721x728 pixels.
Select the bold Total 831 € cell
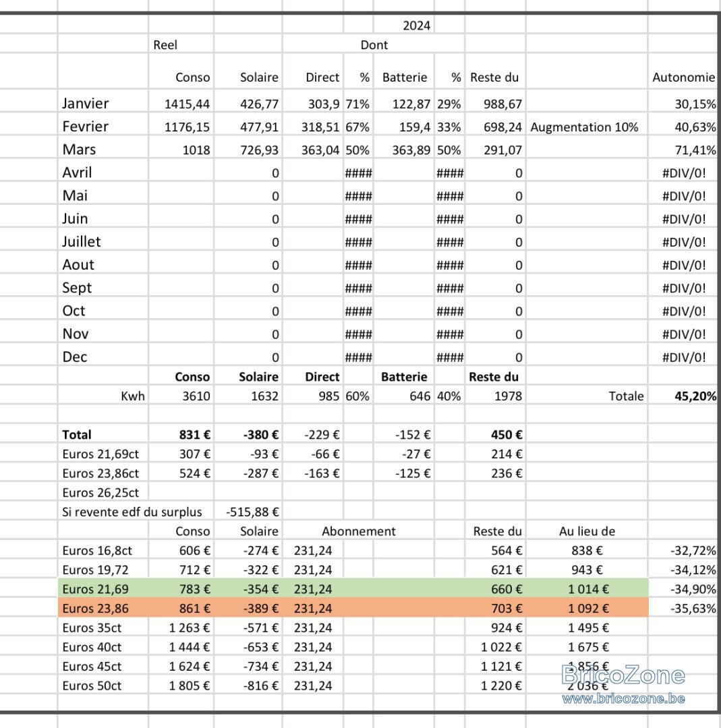pos(181,435)
